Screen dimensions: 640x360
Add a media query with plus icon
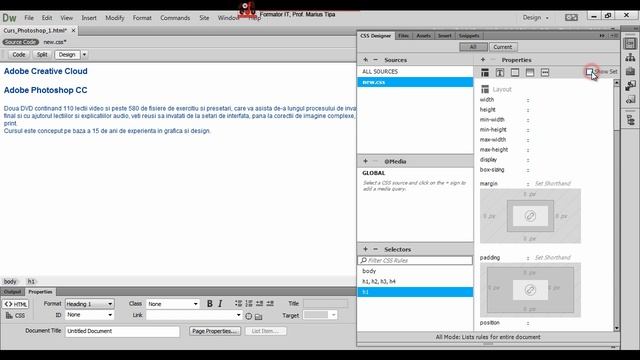(x=365, y=161)
